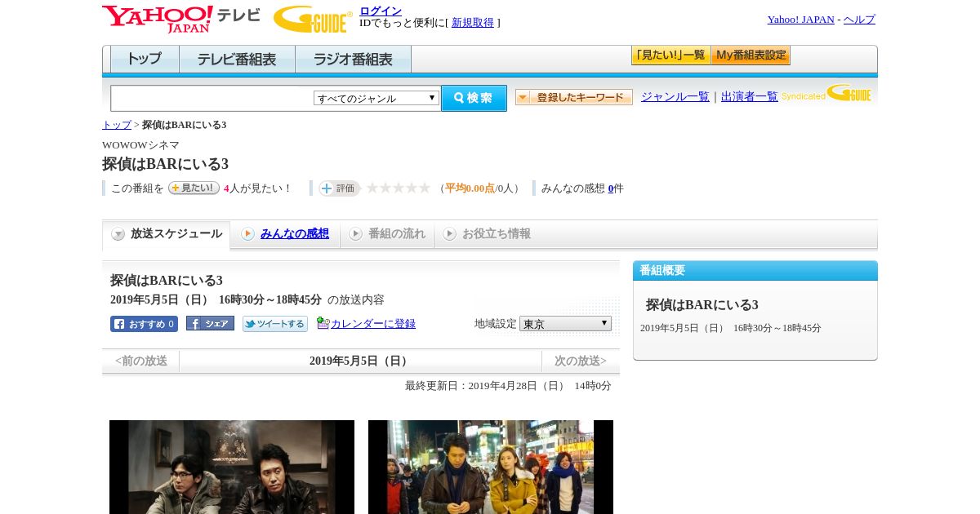Screen dimensions: 980x514
Task: Click the 最終更新日 2019年4月28日 text
Action: tap(508, 386)
